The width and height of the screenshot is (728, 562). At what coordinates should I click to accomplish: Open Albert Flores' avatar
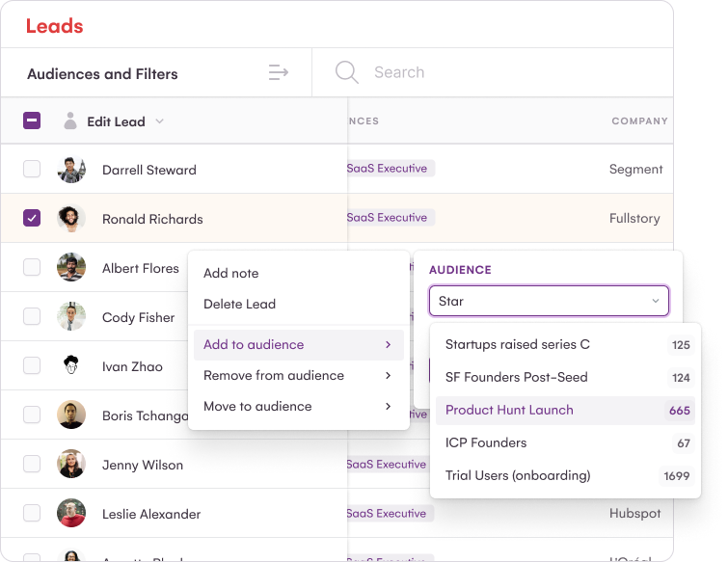71,267
